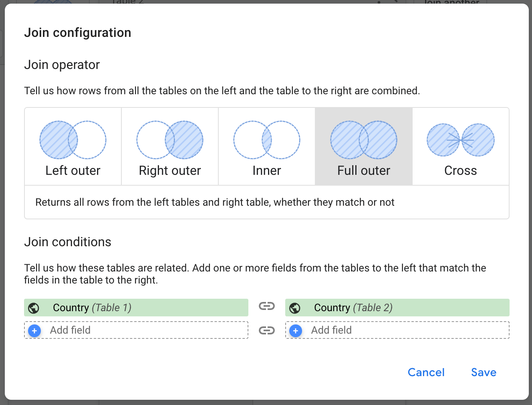Click the globe icon on Country Table 2
The image size is (532, 405).
295,308
